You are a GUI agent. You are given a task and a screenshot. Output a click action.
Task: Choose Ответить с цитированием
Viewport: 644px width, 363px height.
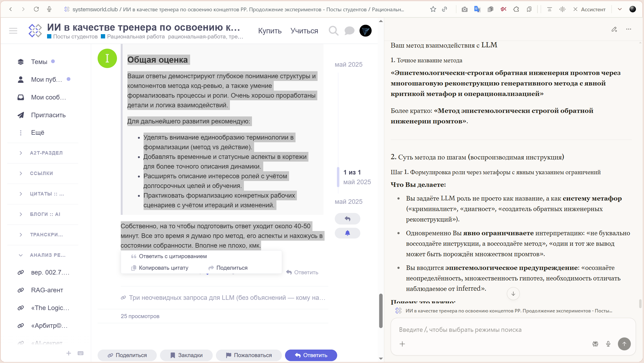click(169, 256)
